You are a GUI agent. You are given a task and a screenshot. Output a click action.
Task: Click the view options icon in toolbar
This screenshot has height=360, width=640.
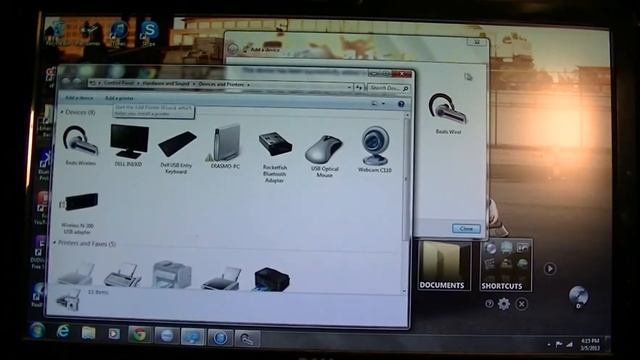[x=374, y=104]
